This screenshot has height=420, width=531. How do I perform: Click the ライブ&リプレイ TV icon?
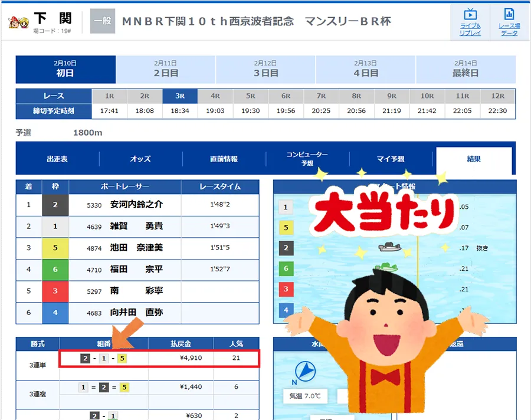pyautogui.click(x=470, y=16)
